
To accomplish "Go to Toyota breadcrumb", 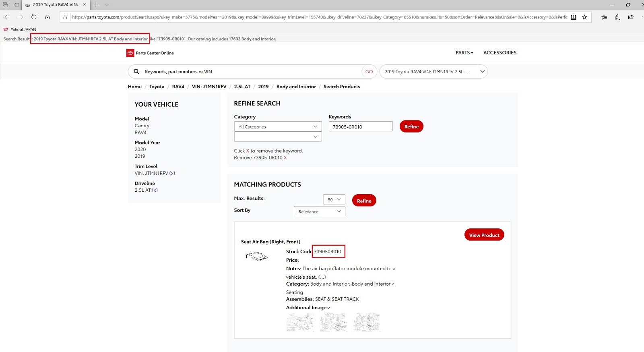I will pos(157,87).
